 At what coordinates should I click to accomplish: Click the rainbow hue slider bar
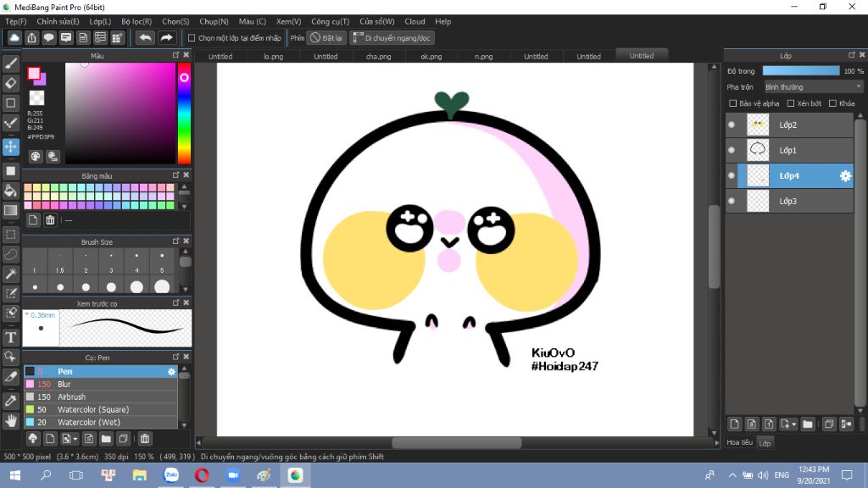coord(184,113)
